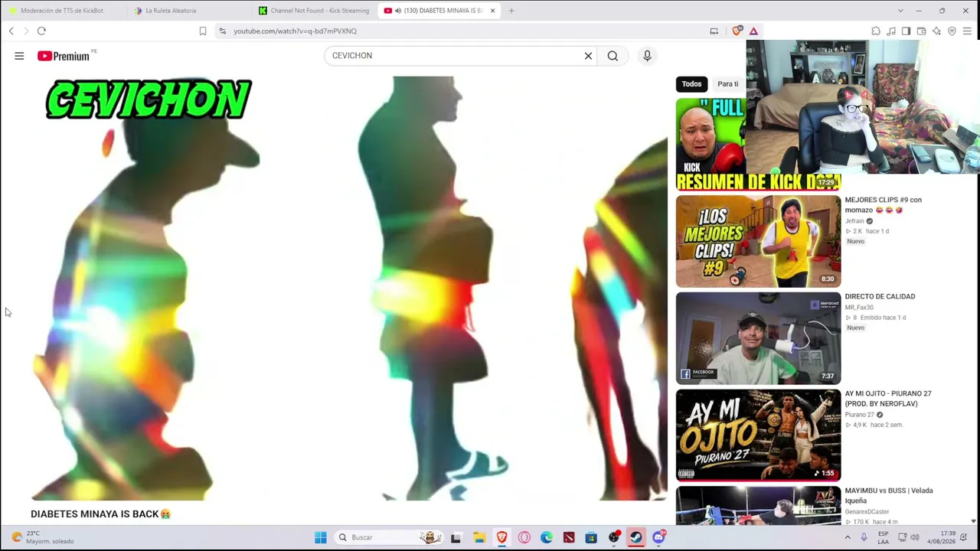Screen dimensions: 980x551
Task: Open Microsoft Store from the taskbar
Action: point(591,538)
